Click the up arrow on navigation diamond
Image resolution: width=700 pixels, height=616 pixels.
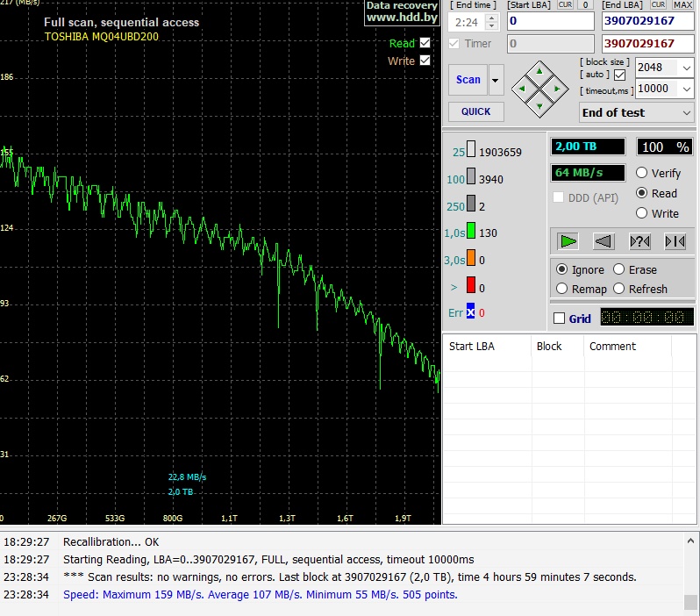click(540, 71)
